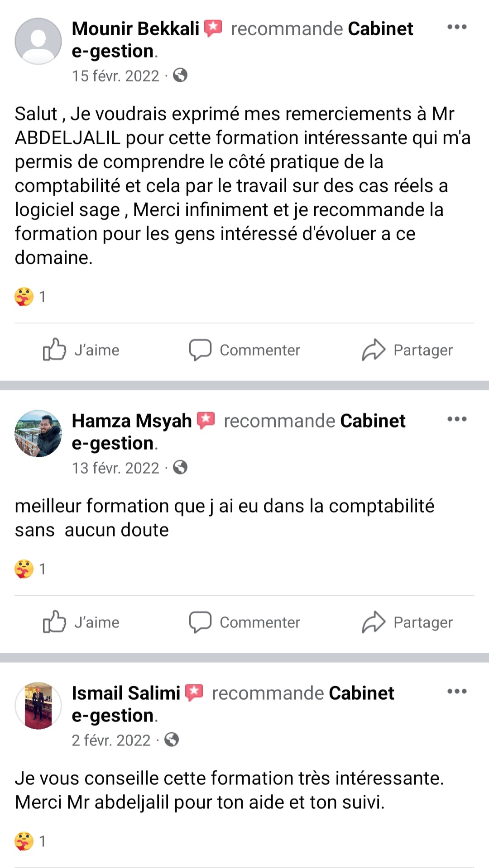
Task: Open Hamza Msyah's profile name link
Action: pos(132,421)
